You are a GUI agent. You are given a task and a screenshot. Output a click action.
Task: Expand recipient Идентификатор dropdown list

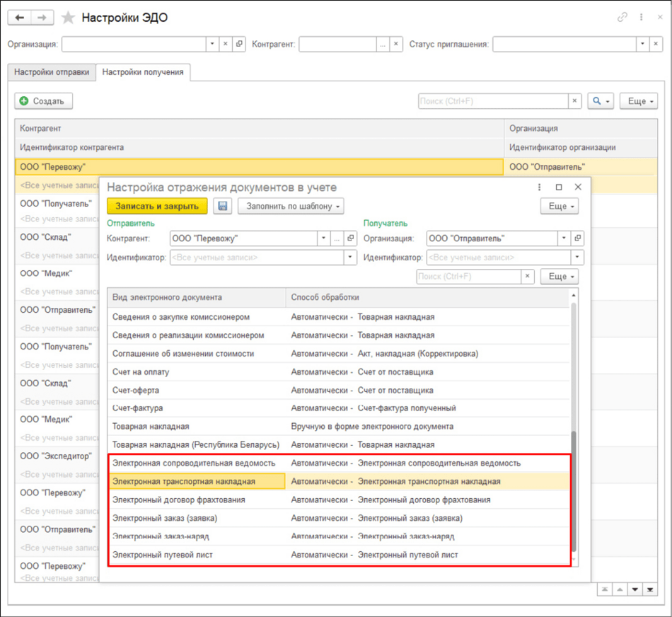[x=577, y=258]
